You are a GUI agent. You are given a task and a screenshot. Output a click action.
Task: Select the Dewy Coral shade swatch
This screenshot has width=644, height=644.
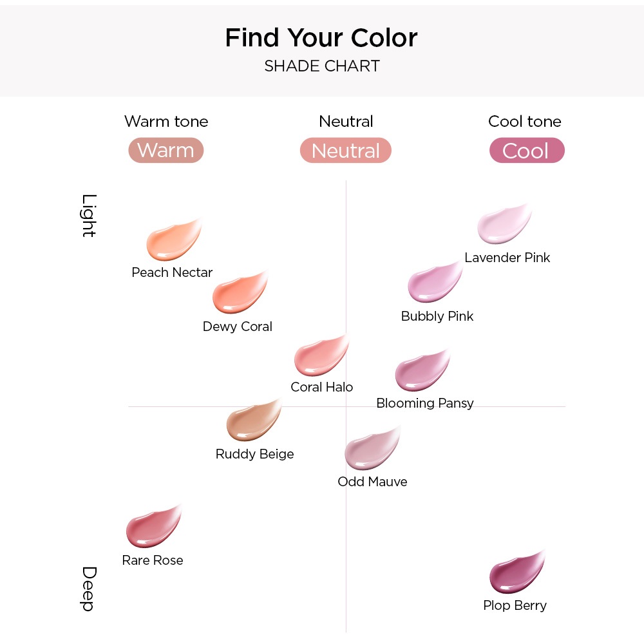[x=238, y=294]
